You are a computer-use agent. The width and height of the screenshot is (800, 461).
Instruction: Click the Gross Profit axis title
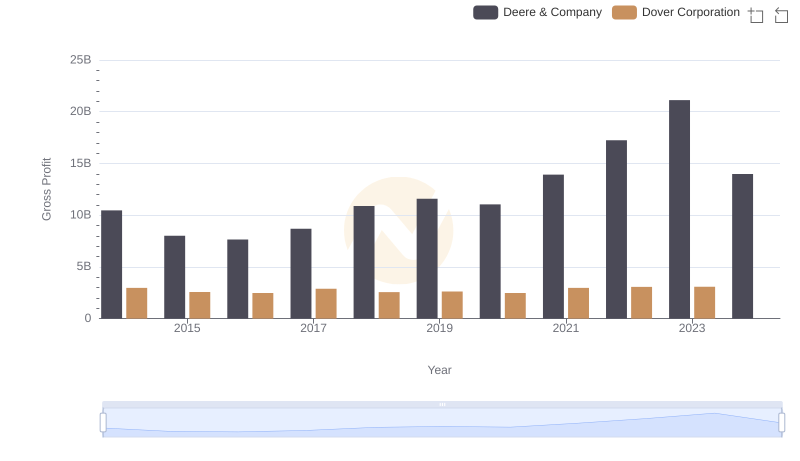tap(46, 189)
